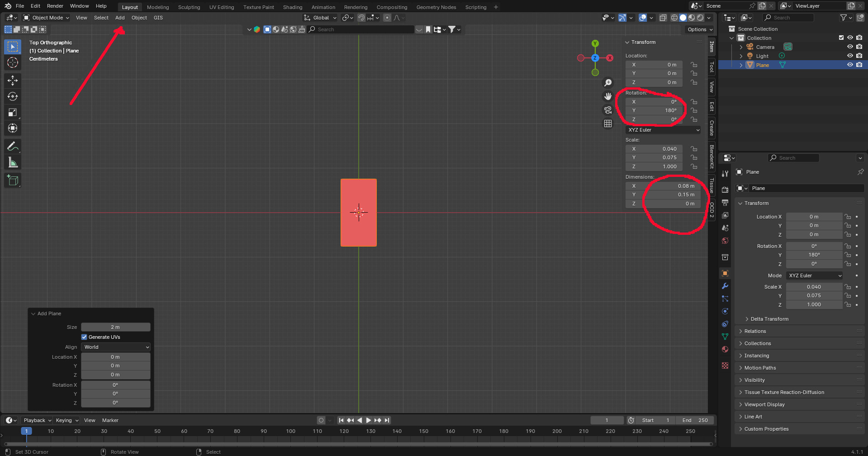The image size is (868, 456).
Task: Activate the Scale tool
Action: (x=13, y=112)
